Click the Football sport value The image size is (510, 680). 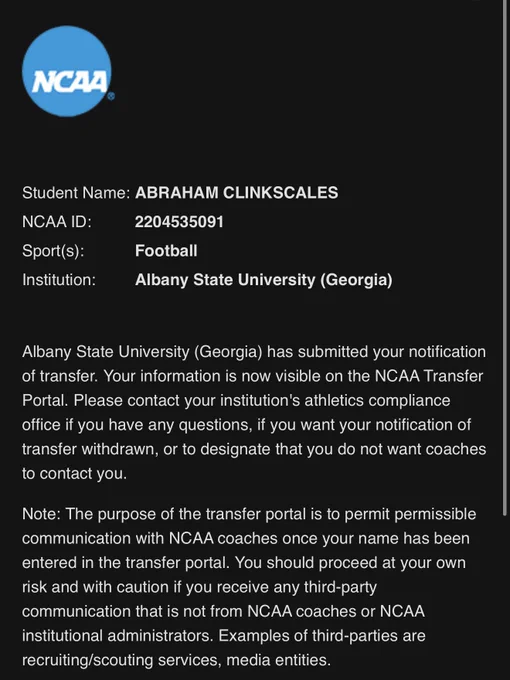(x=166, y=251)
